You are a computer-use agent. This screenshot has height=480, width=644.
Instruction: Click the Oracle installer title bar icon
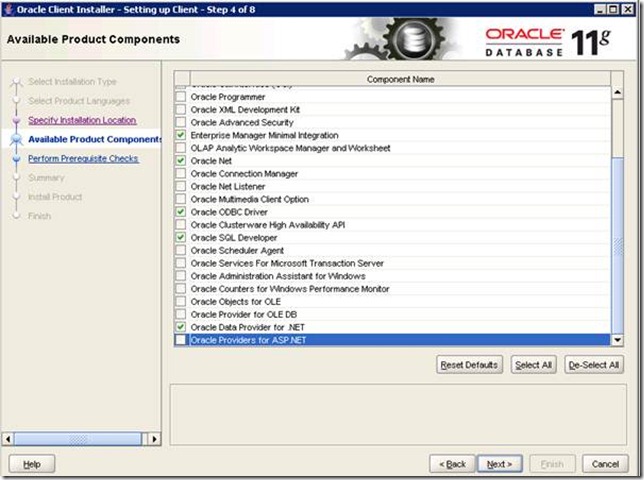pos(9,9)
